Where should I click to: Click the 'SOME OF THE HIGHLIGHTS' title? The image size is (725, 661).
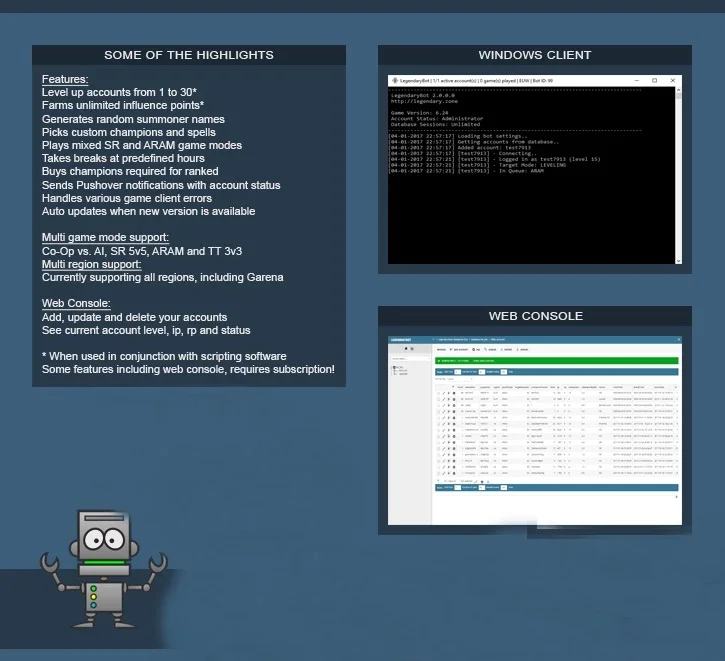(x=189, y=55)
